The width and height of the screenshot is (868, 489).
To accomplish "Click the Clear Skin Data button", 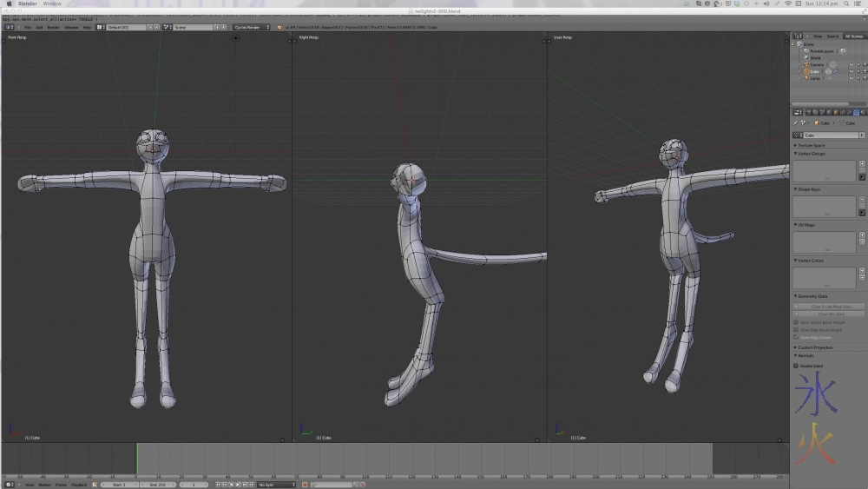I will [x=831, y=314].
